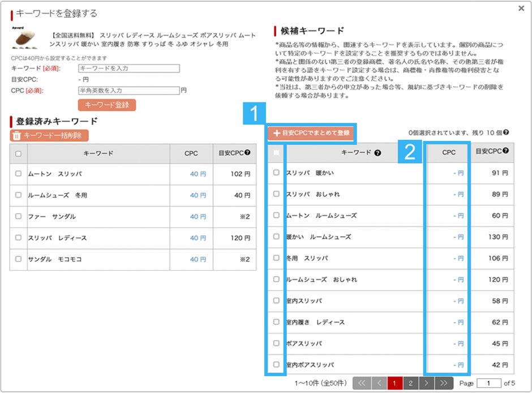Close the keyword registration dialog
Image resolution: width=532 pixels, height=393 pixels.
coord(521,8)
